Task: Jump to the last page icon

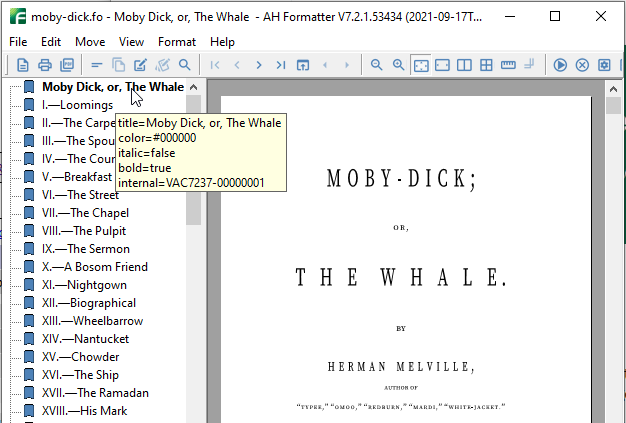Action: point(281,65)
